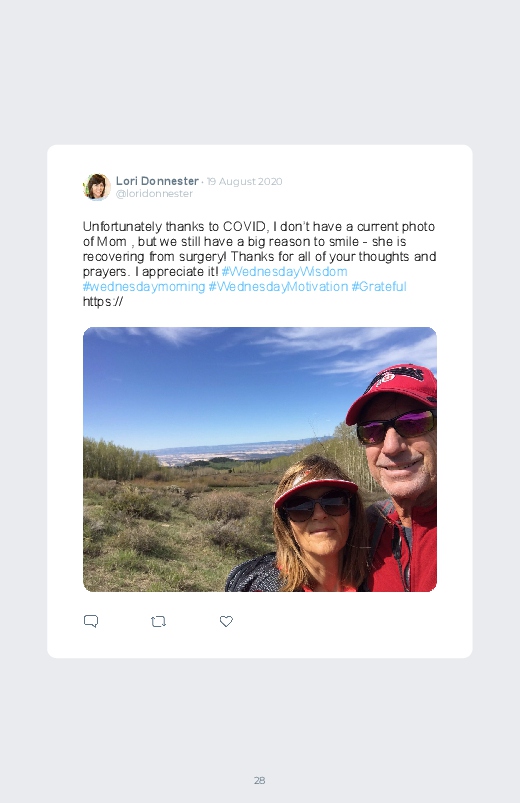Click the tweet text about COVID
520x803 pixels.
259,249
